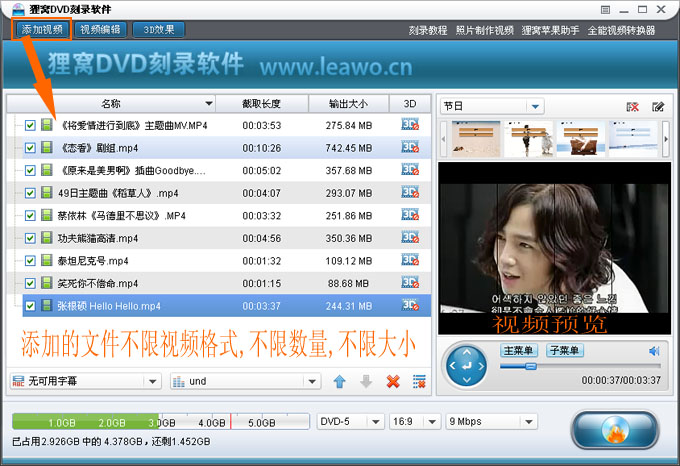Click the 3D icon for 张根硕 Hello Hello.mp4

(410, 305)
